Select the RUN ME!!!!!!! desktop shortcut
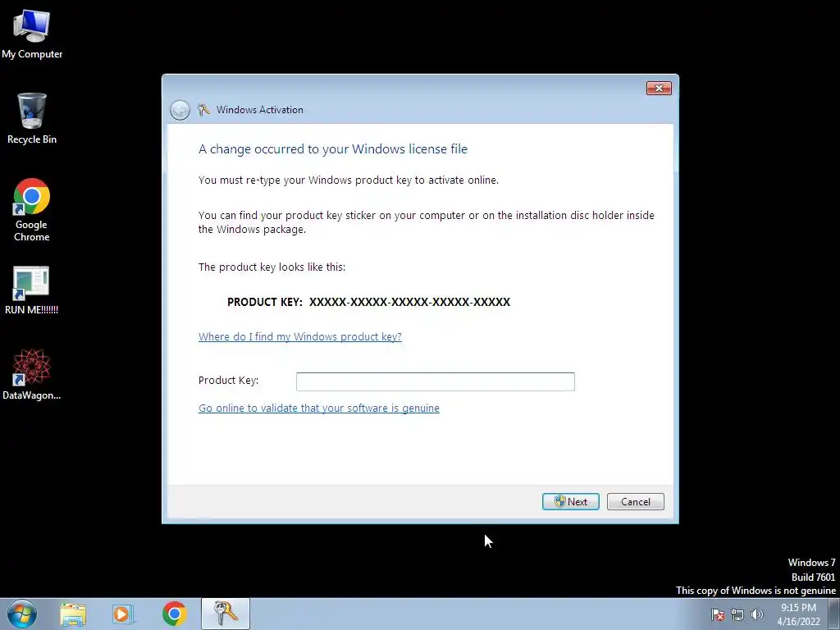The width and height of the screenshot is (840, 630). (x=32, y=290)
